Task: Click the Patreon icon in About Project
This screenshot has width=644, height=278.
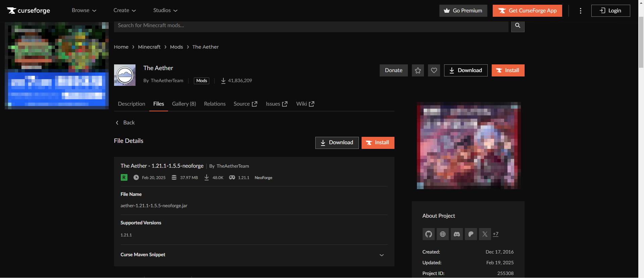Action: 471,234
